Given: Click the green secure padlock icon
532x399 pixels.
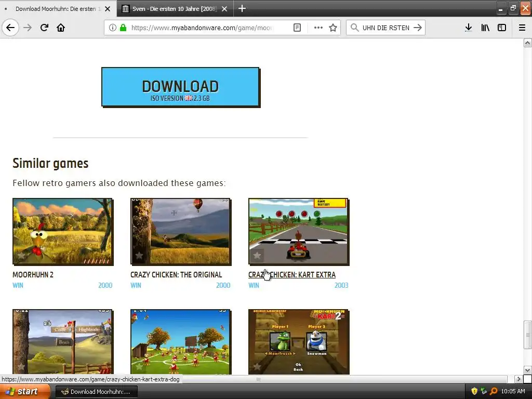Looking at the screenshot, I should pyautogui.click(x=123, y=28).
